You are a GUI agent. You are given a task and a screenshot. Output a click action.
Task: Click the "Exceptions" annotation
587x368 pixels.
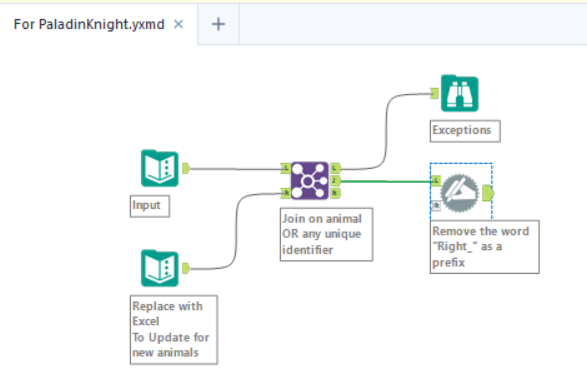(x=465, y=131)
